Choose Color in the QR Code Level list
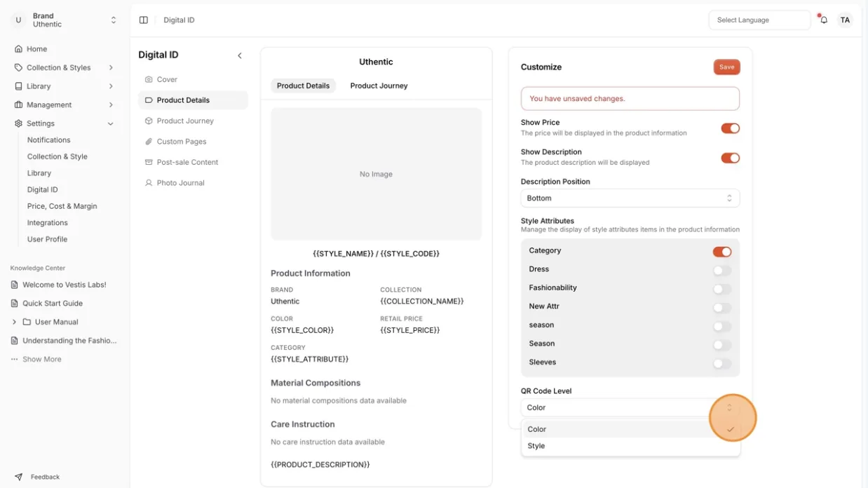Screen dimensions: 868x488 tap(630, 429)
